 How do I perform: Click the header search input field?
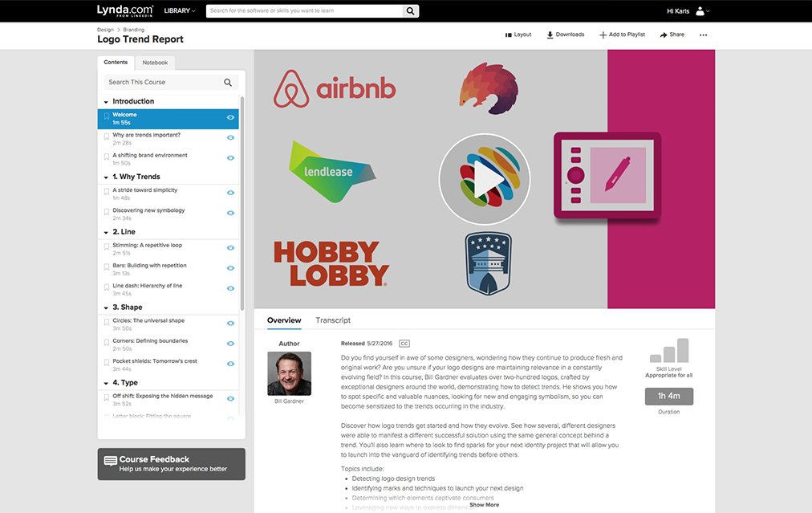click(305, 11)
